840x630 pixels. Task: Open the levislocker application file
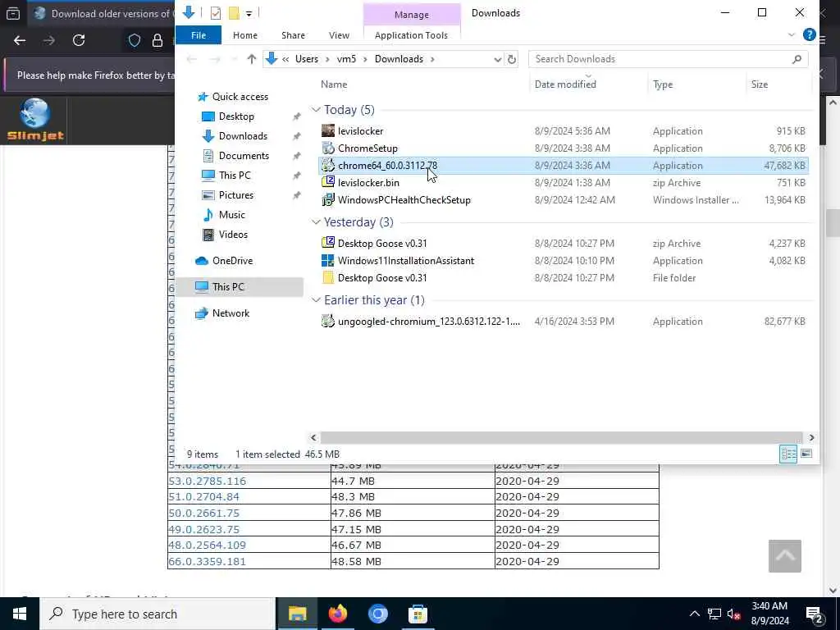[x=360, y=130]
